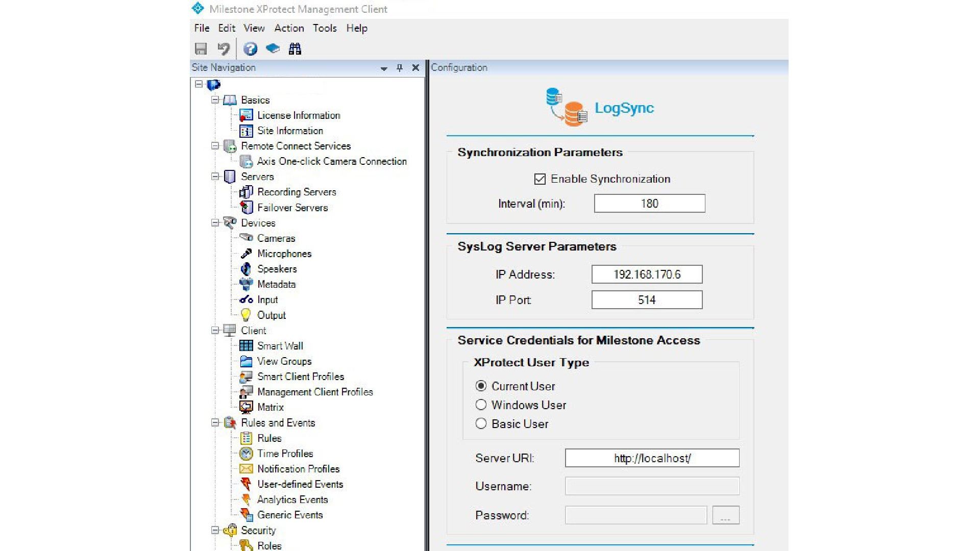Click the Interval (min) field
Viewport: 980px width, 551px height.
(x=649, y=204)
